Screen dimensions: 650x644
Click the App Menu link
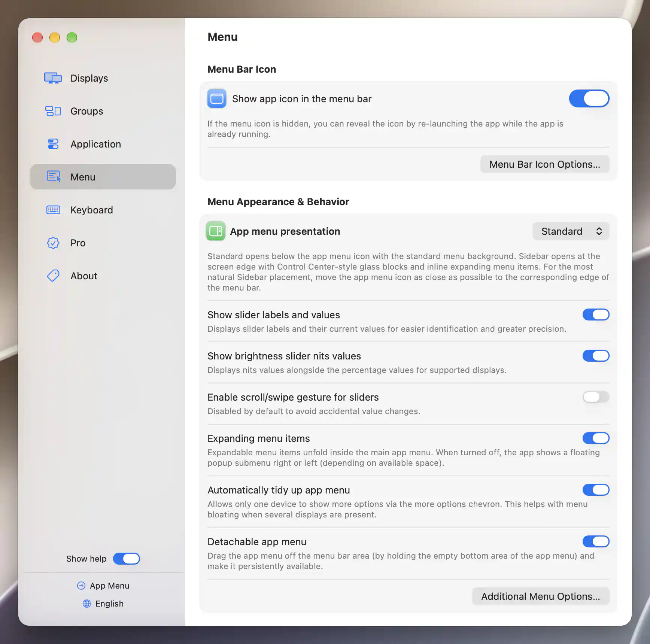coord(109,586)
